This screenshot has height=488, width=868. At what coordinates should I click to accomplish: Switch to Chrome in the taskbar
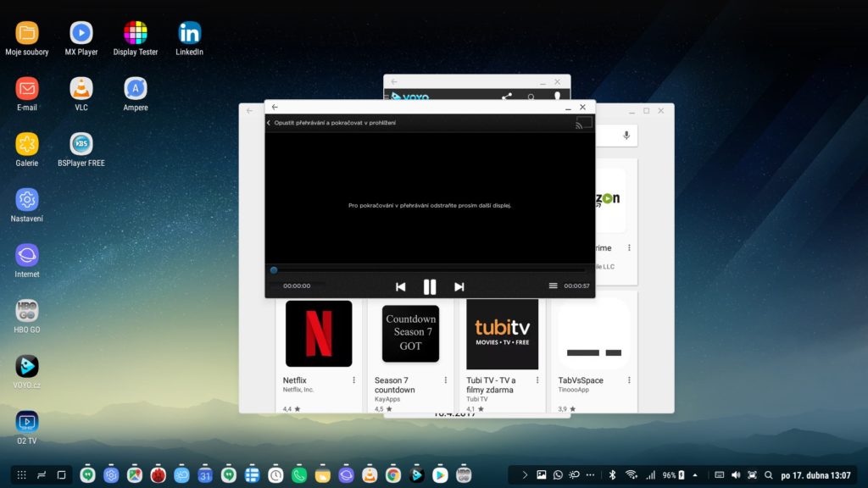(x=393, y=474)
